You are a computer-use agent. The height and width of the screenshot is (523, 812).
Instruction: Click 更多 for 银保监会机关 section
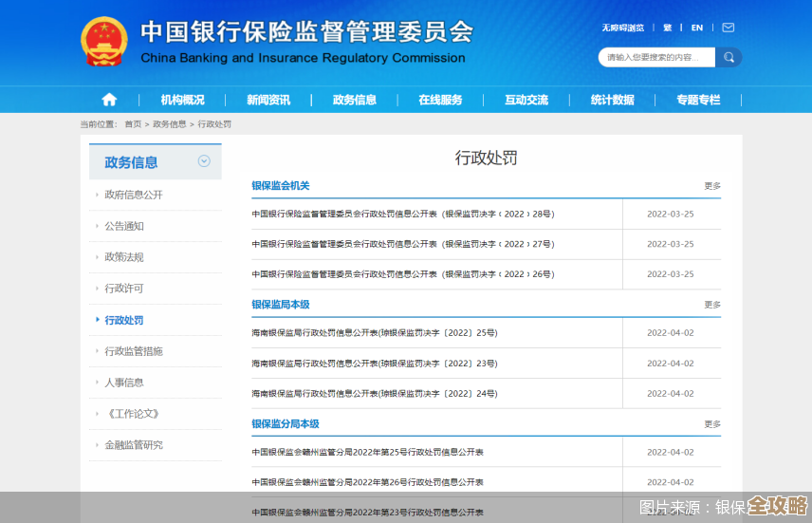(x=712, y=185)
